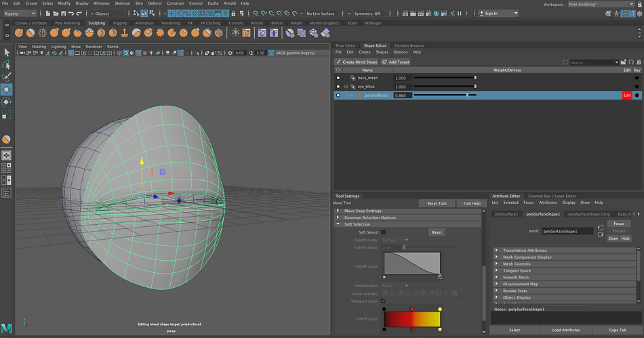
Task: Click the Add Target button
Action: tap(395, 62)
